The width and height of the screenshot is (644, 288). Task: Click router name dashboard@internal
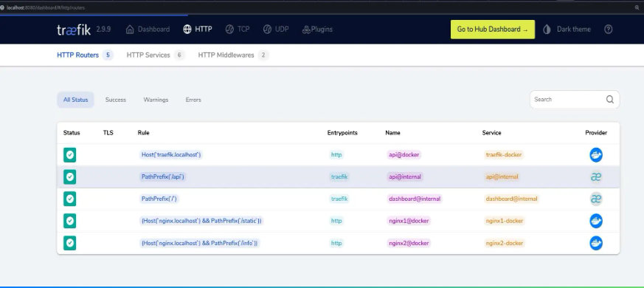[415, 199]
